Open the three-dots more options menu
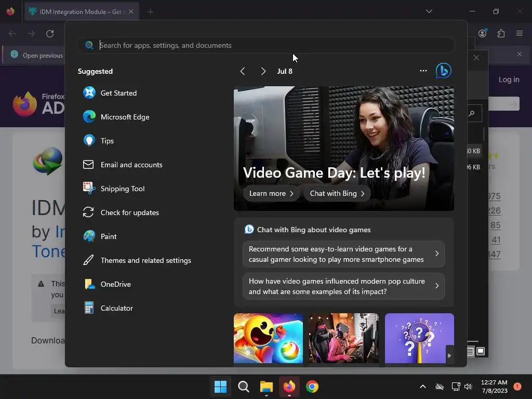This screenshot has width=532, height=399. pyautogui.click(x=423, y=71)
